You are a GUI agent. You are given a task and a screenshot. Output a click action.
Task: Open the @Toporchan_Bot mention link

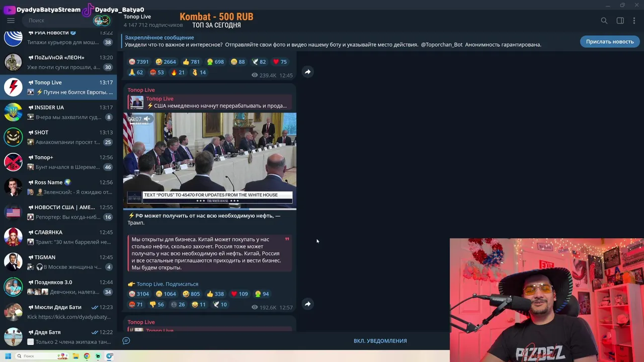click(441, 45)
